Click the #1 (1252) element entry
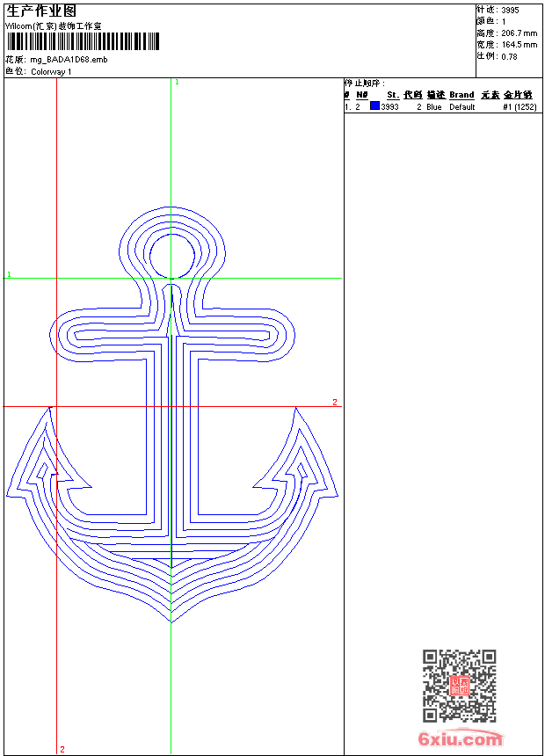 point(520,107)
